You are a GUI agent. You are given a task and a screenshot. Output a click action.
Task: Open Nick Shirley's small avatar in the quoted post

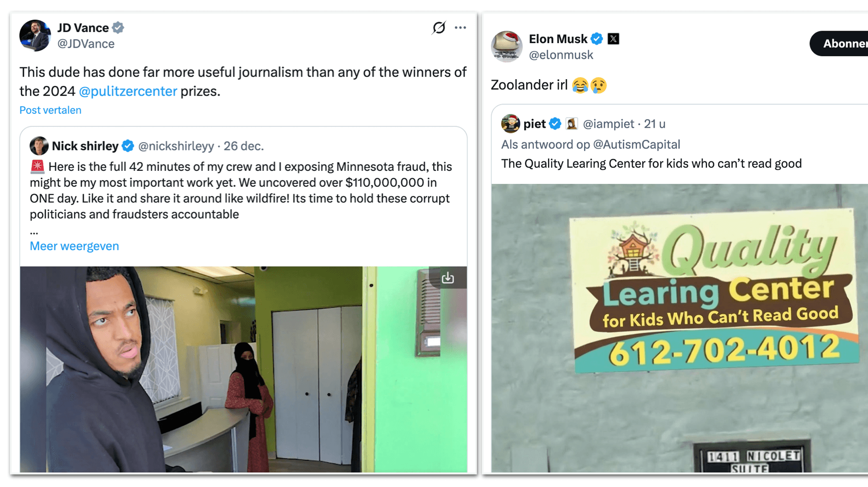point(39,146)
